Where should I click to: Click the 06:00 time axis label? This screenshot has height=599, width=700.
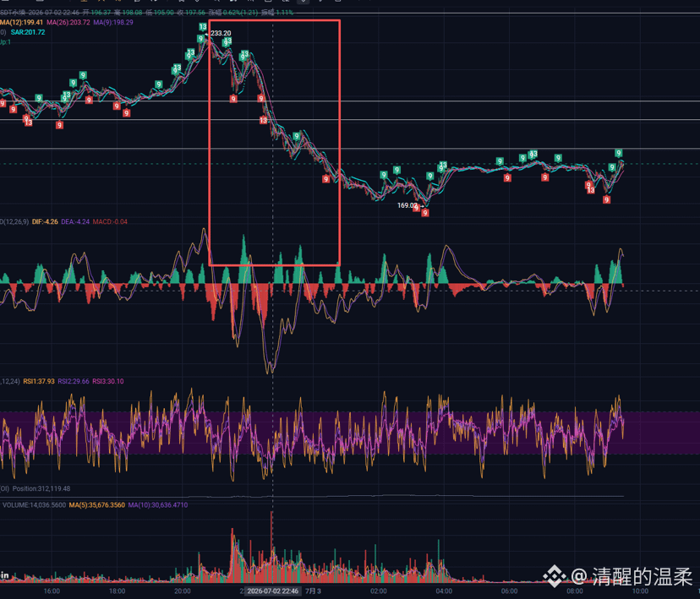click(x=510, y=591)
